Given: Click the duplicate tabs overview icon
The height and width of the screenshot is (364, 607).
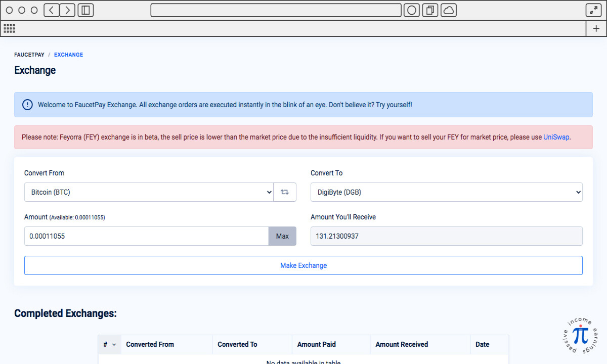Looking at the screenshot, I should 430,10.
